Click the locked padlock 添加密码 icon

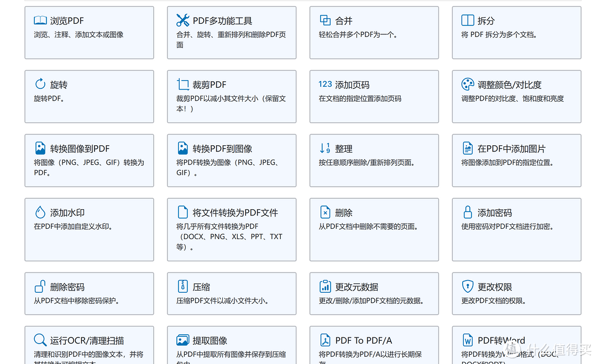pyautogui.click(x=468, y=212)
